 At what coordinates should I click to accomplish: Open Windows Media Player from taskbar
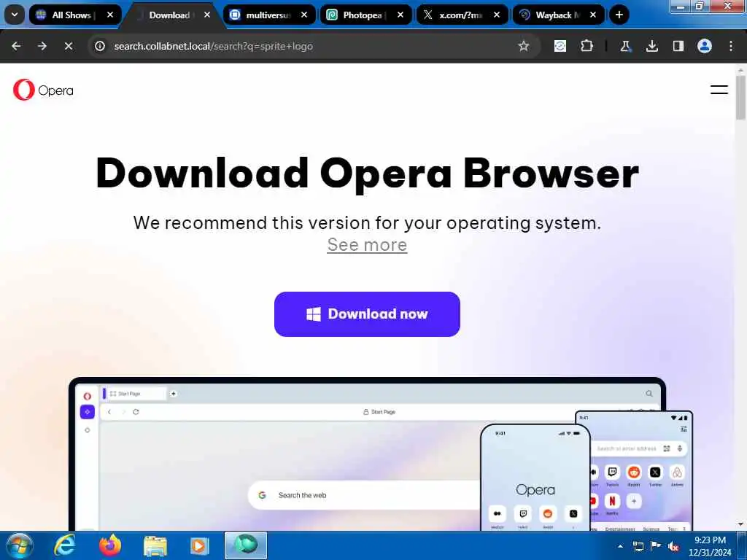200,545
